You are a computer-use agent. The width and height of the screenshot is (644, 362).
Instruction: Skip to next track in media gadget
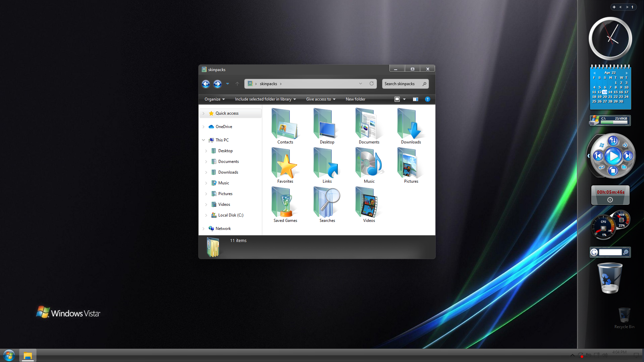click(x=628, y=156)
